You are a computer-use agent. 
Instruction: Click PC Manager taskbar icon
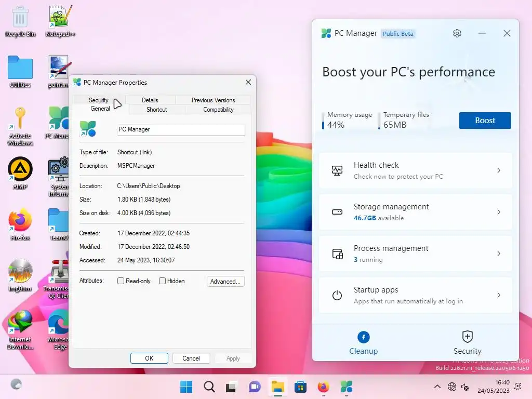tap(347, 387)
